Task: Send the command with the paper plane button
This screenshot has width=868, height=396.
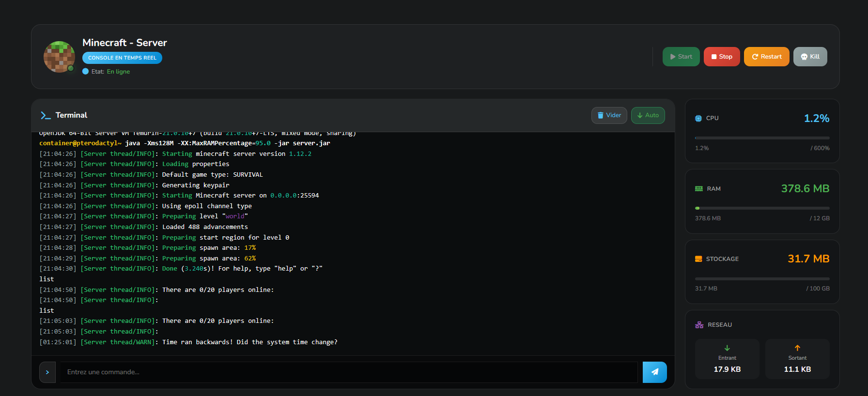Action: (655, 372)
